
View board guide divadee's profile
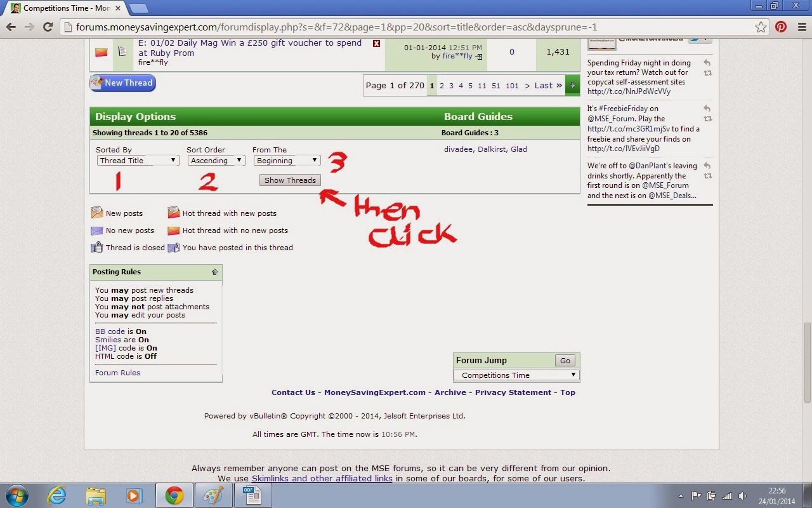[459, 149]
